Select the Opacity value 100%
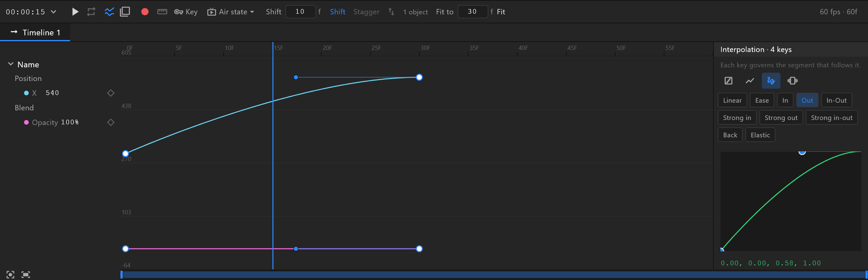 click(x=70, y=122)
